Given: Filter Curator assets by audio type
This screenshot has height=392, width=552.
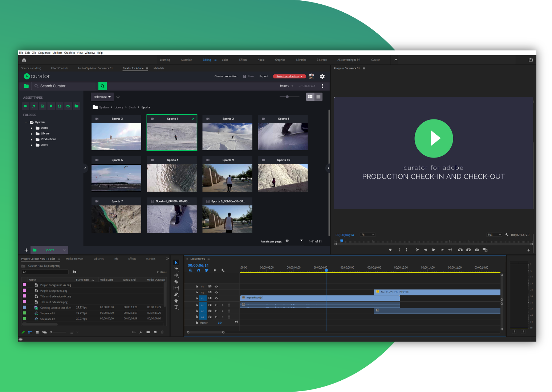Looking at the screenshot, I should pos(34,106).
